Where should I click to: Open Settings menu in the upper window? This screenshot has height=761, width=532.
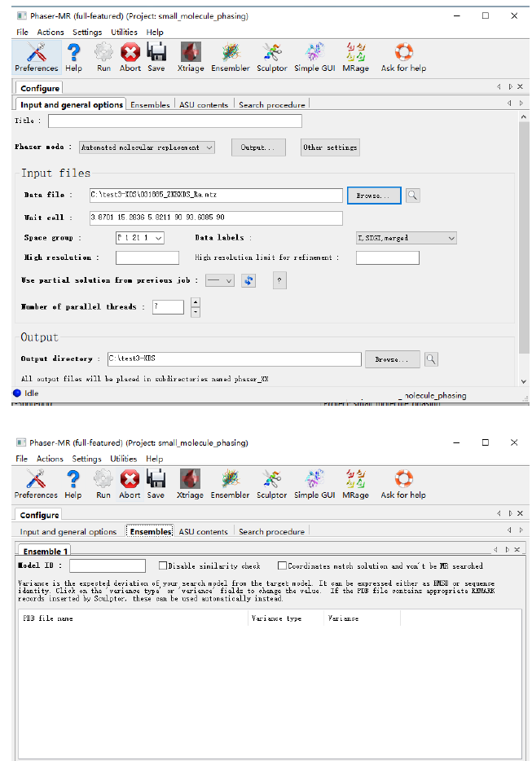pyautogui.click(x=87, y=32)
